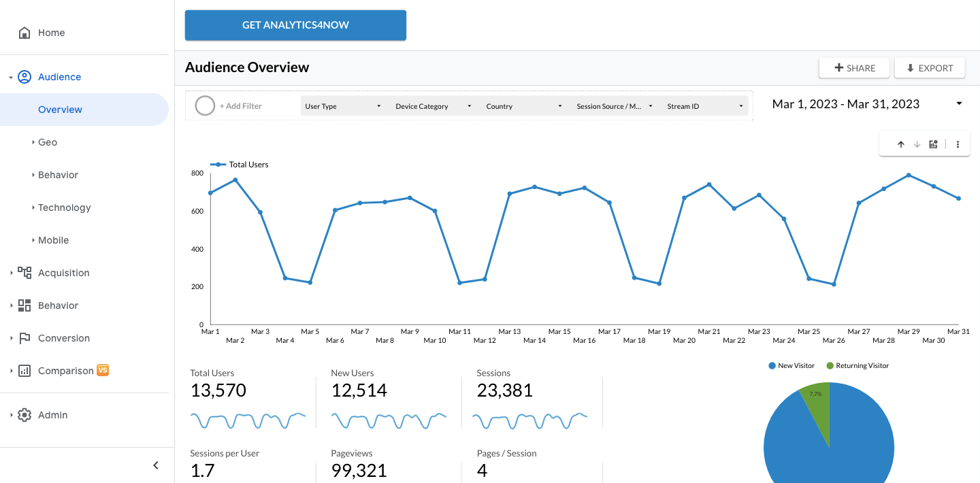Open the Device Category dropdown

[x=433, y=105]
